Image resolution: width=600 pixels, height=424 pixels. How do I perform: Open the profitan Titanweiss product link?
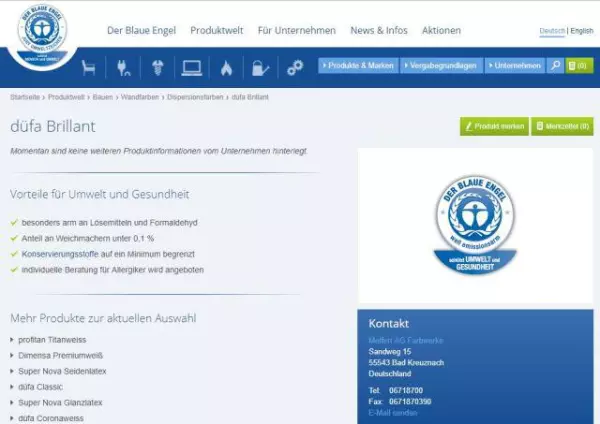tap(52, 340)
